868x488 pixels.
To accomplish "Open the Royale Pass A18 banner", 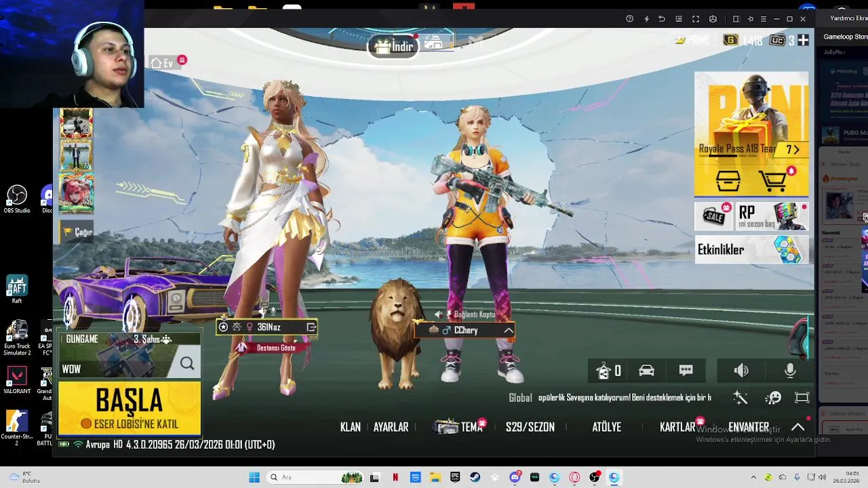I will pyautogui.click(x=751, y=115).
